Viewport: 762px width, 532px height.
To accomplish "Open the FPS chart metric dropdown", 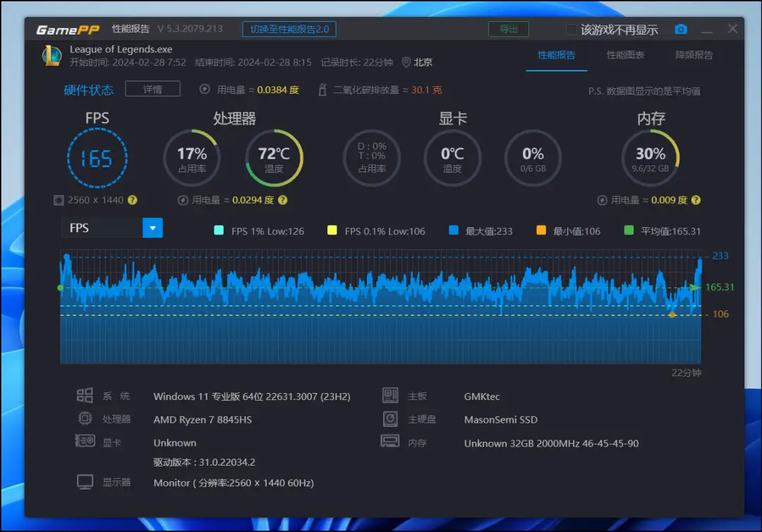I will pyautogui.click(x=152, y=229).
